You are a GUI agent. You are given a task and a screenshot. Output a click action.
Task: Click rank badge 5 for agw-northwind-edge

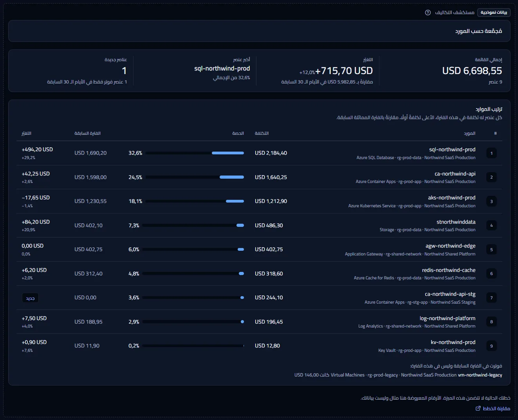pyautogui.click(x=491, y=250)
